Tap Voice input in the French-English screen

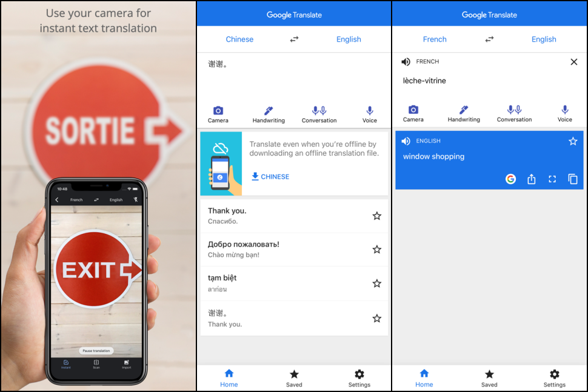click(564, 113)
